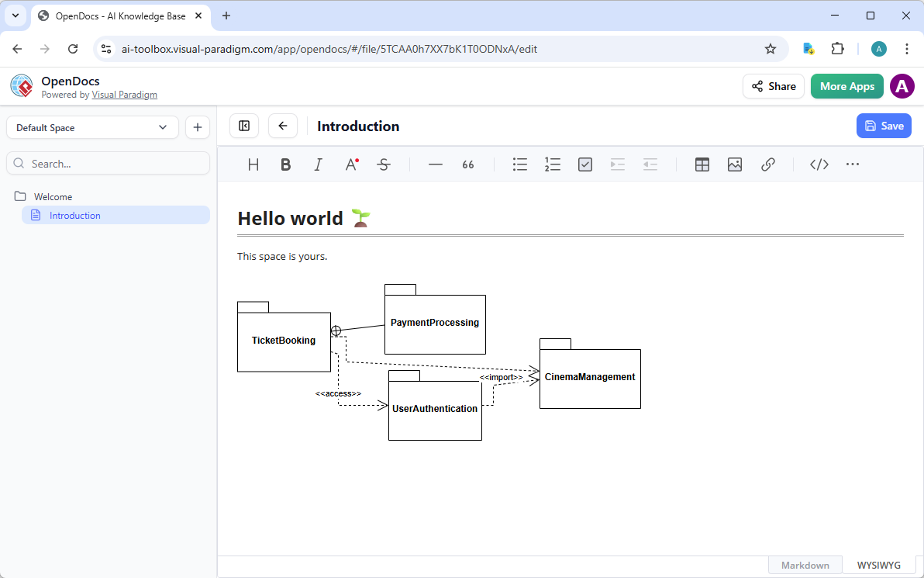Toggle the sidebar panel
Viewport: 924px width, 578px height.
pyautogui.click(x=243, y=125)
